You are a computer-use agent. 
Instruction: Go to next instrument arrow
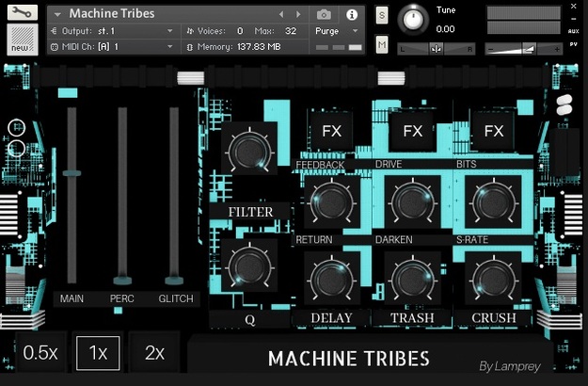point(298,15)
